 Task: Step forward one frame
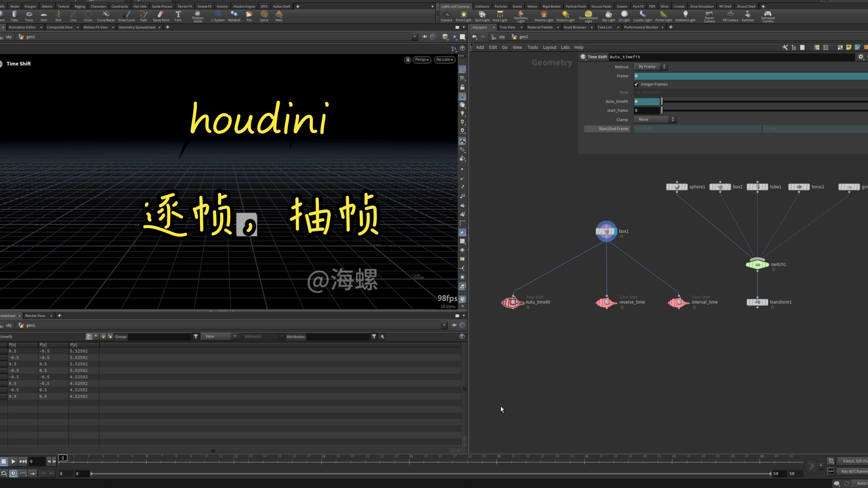(x=54, y=461)
